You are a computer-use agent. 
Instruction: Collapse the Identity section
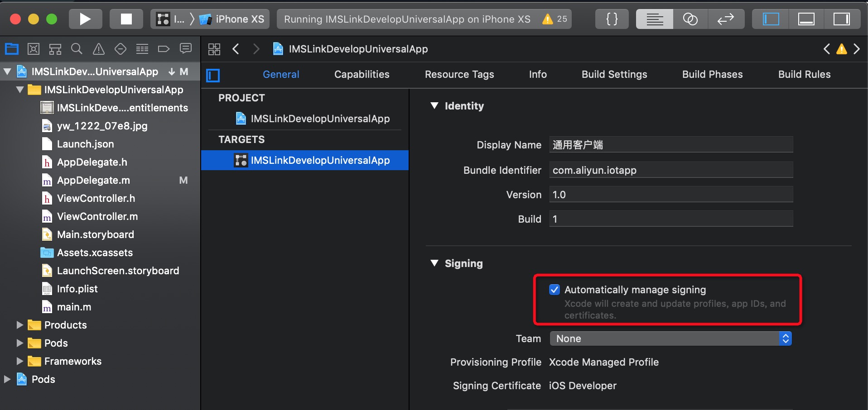coord(434,105)
